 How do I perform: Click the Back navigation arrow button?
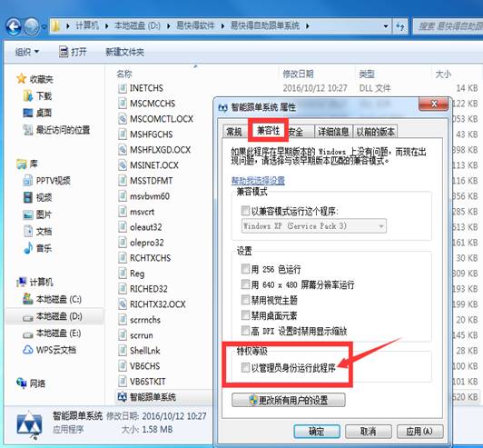click(14, 27)
